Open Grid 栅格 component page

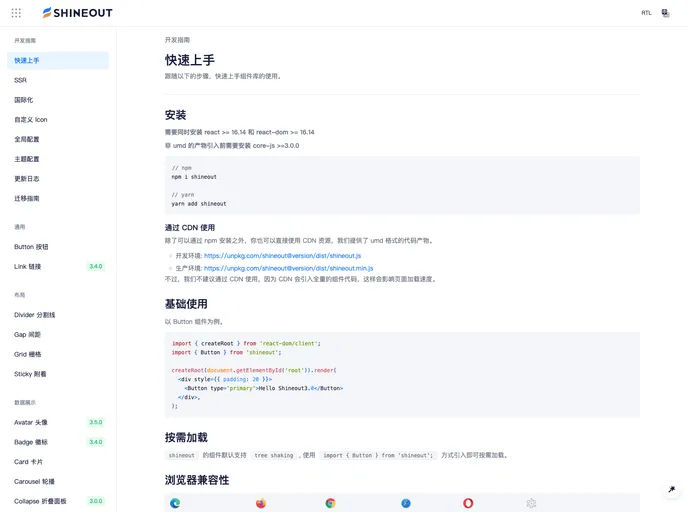pyautogui.click(x=58, y=354)
